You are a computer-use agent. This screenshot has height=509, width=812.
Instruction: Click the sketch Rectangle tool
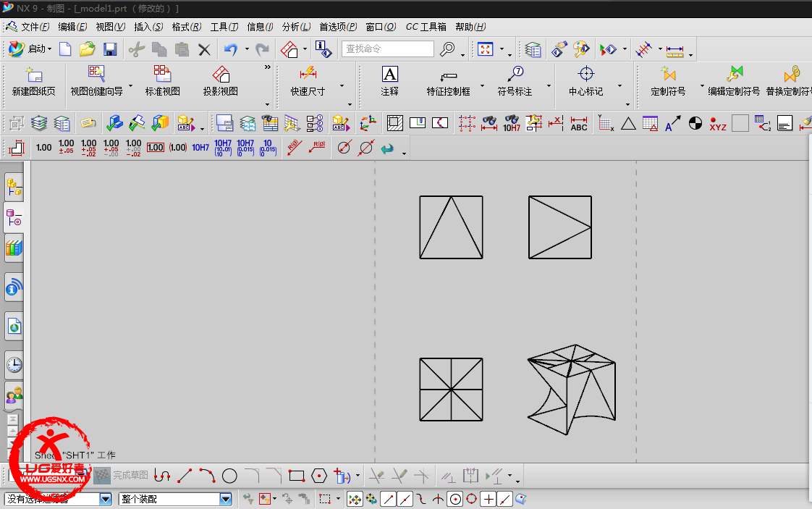tap(297, 475)
